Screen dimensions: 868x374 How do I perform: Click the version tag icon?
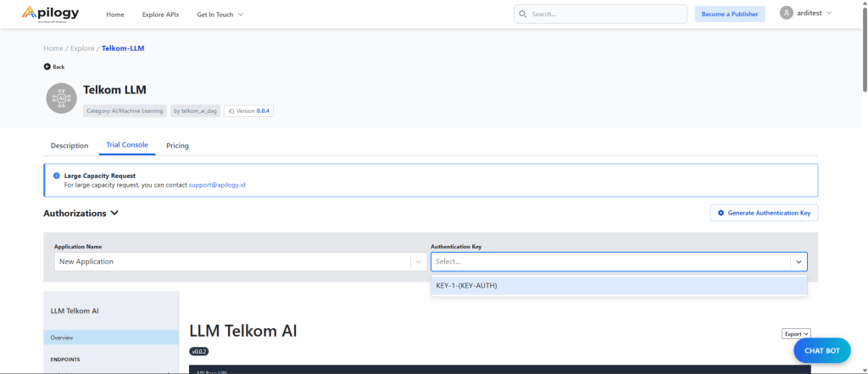click(231, 111)
